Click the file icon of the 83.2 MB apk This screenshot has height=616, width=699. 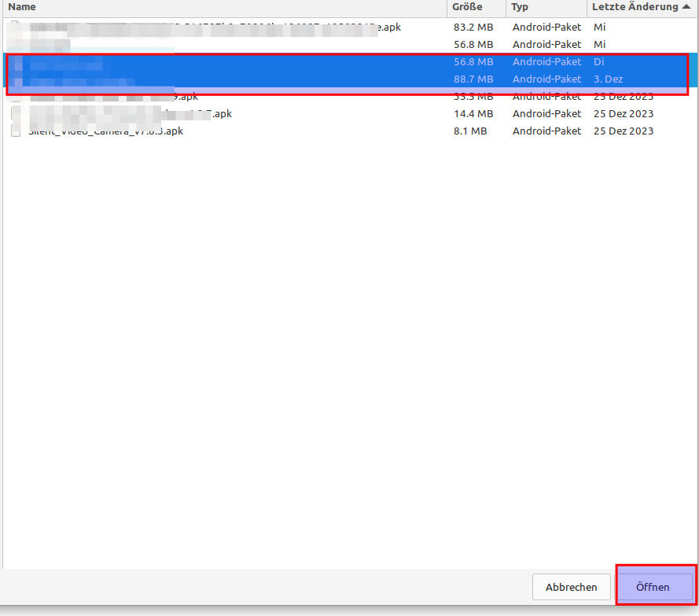point(16,27)
